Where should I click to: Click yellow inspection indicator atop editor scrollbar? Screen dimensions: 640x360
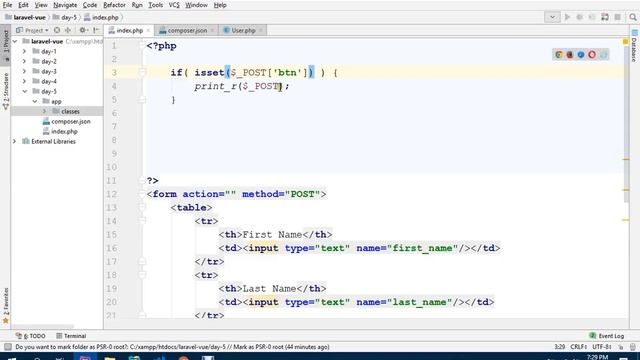[x=625, y=42]
